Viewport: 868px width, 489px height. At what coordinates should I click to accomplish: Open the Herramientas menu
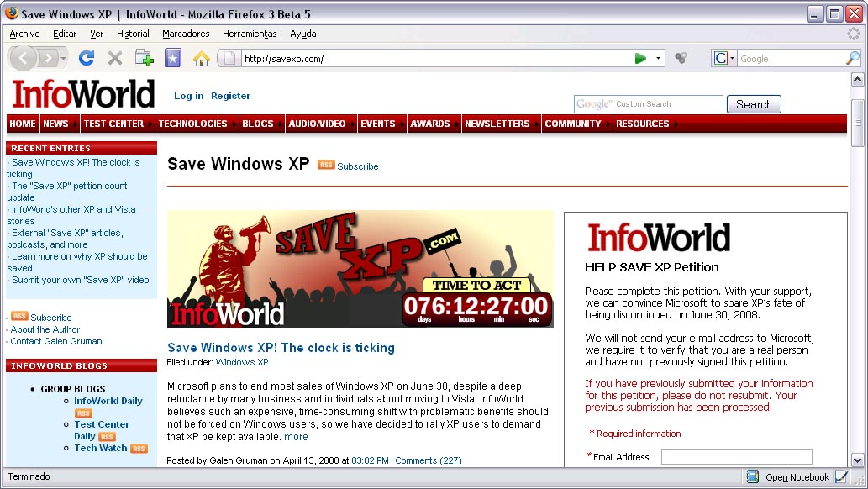point(250,34)
